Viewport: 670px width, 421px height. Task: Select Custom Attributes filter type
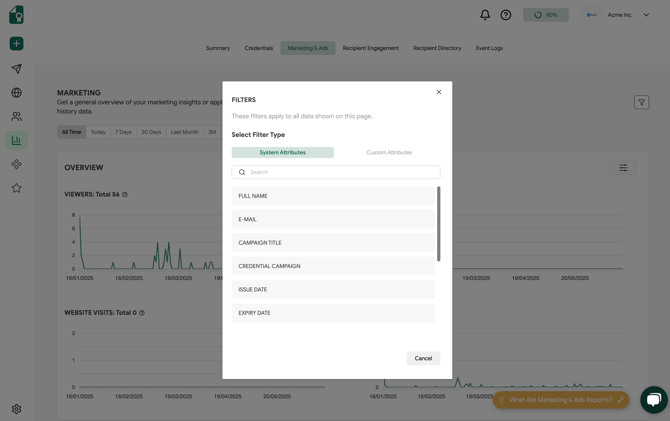[389, 153]
